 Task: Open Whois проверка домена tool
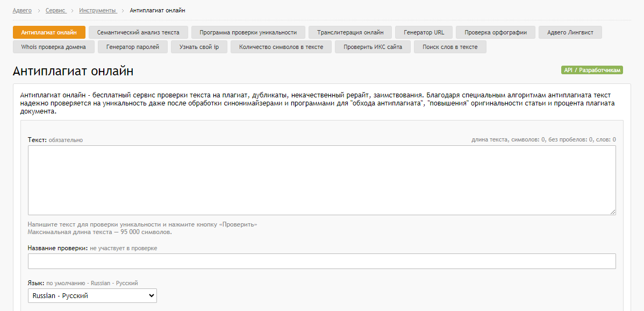pyautogui.click(x=53, y=47)
